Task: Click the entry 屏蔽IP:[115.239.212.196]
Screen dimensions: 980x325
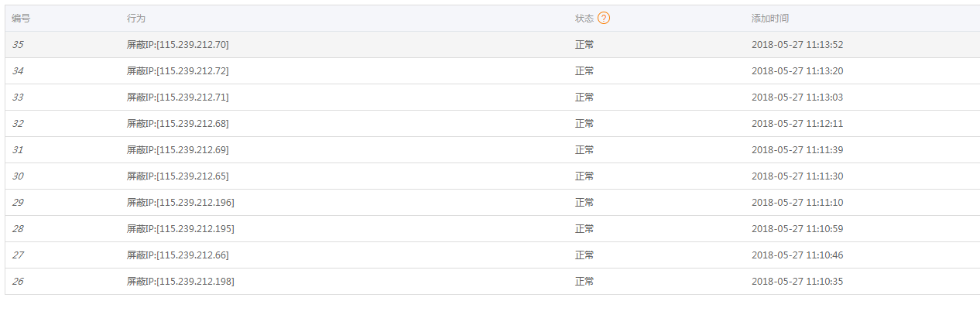Action: click(180, 203)
